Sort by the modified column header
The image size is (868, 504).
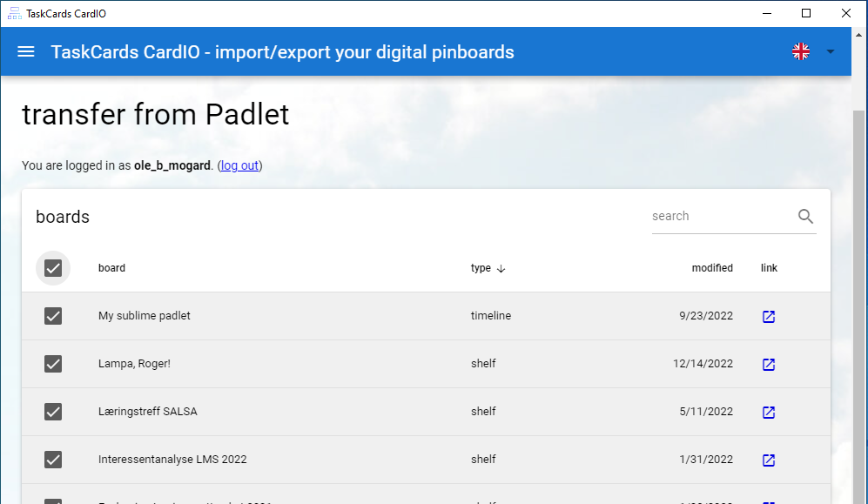click(712, 268)
